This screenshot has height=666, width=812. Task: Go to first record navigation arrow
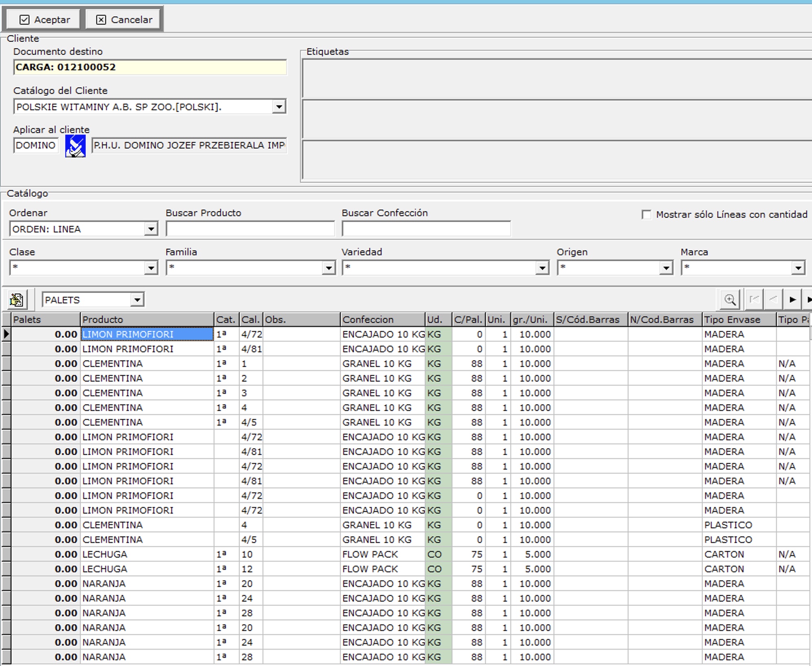click(754, 300)
